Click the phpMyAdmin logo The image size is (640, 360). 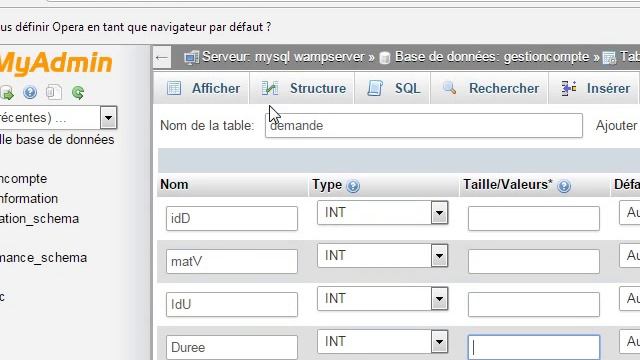click(x=56, y=63)
